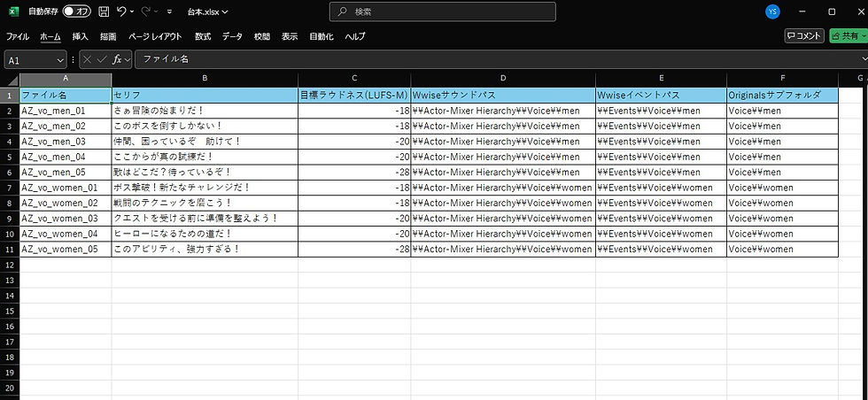Image resolution: width=868 pixels, height=400 pixels.
Task: Open the Name Box dropdown arrow
Action: pyautogui.click(x=60, y=60)
